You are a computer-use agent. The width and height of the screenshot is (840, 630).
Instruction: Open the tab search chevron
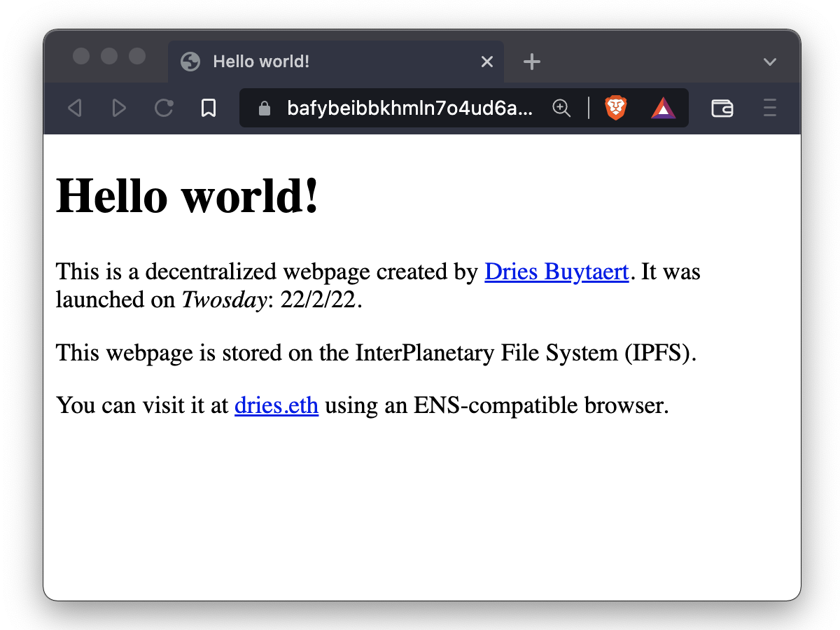coord(770,62)
